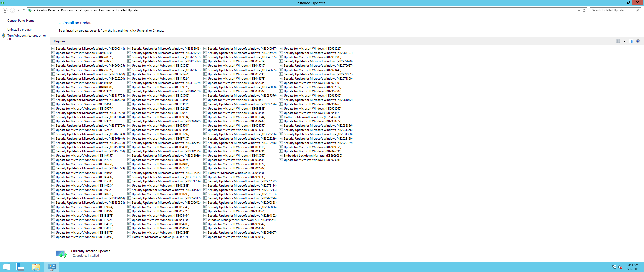Click icon beside Update KB3013769
Viewport: 644px width, 272px height.
205,155
